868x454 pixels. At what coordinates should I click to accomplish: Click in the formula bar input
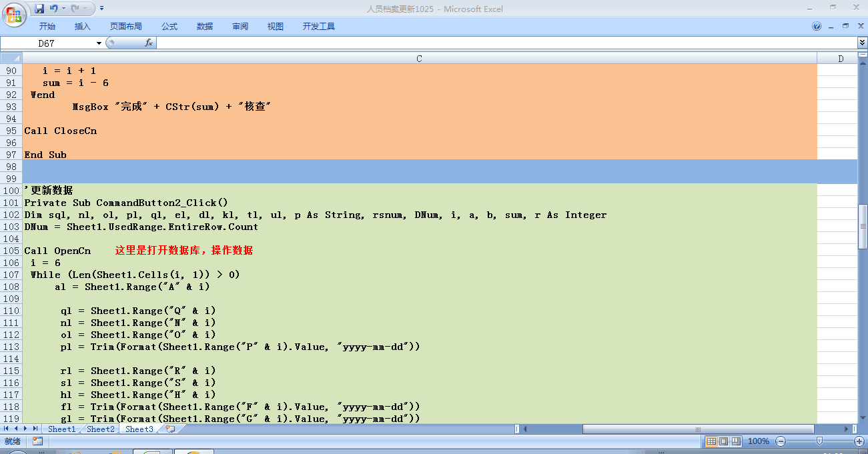coord(506,43)
